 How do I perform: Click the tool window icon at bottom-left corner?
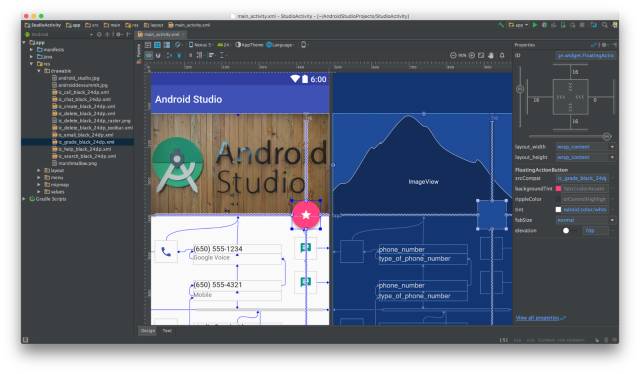(26, 340)
